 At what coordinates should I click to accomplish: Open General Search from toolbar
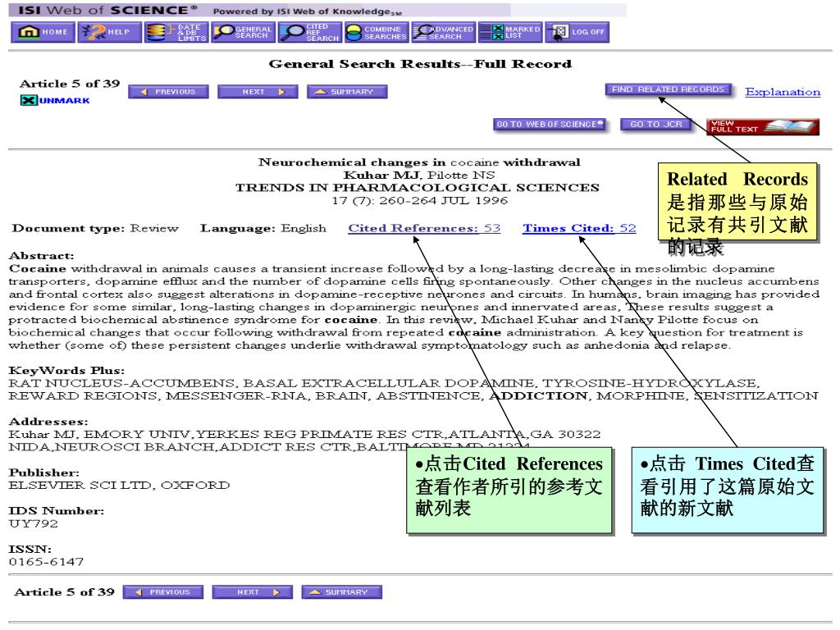click(243, 32)
